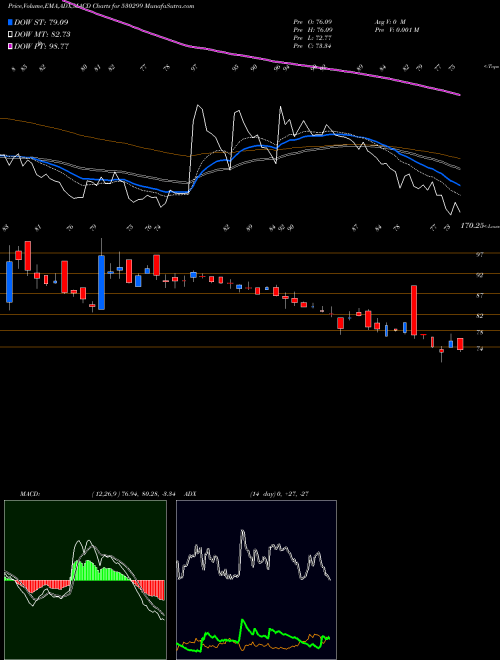
Task: Click the last red candlestick at chart end
Action: pos(460,344)
